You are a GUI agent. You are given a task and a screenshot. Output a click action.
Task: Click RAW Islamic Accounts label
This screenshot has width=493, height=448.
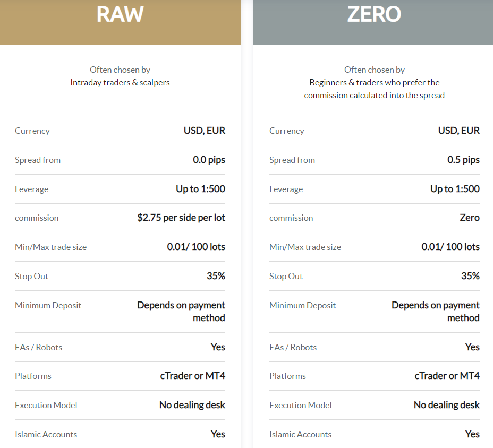click(46, 434)
